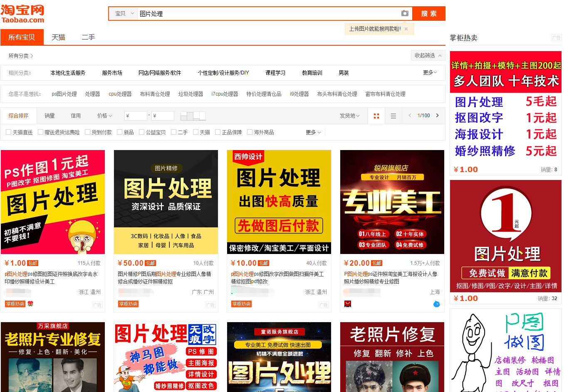This screenshot has height=392, width=564.
Task: Click the price distribution bar chart
Action: tap(193, 116)
